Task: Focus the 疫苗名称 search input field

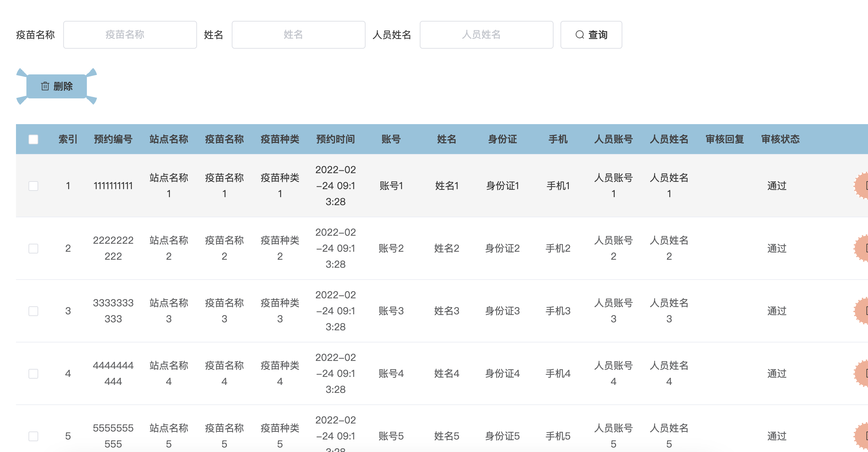Action: (x=130, y=35)
